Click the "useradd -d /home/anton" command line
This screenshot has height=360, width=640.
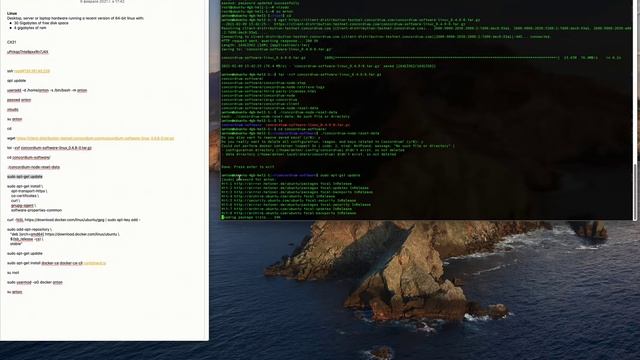coord(47,90)
